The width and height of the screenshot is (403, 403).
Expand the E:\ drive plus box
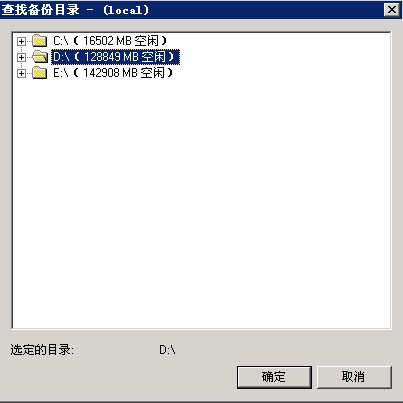pyautogui.click(x=21, y=73)
